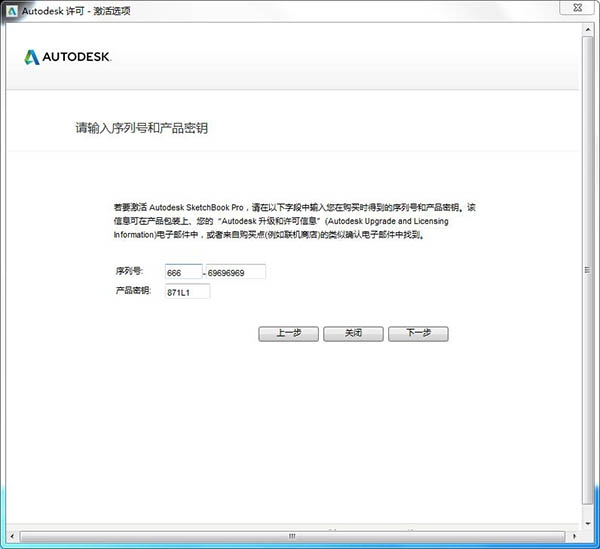Click vertical scrollbar up arrow
The image size is (600, 549).
588,29
